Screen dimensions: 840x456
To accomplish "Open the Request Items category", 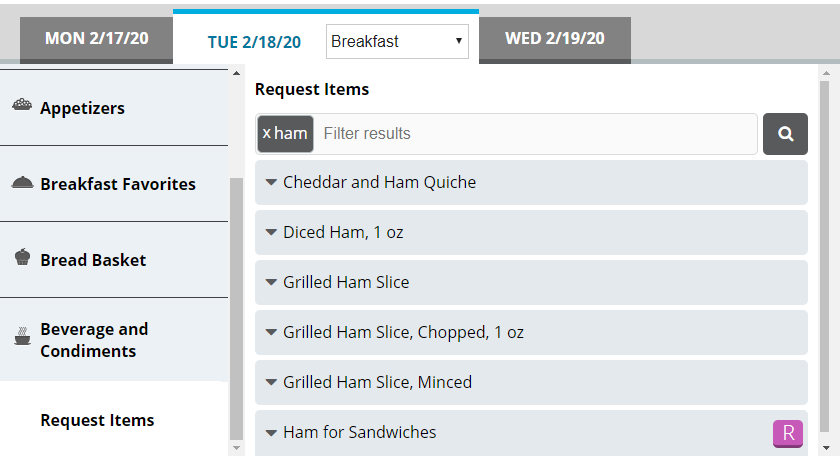I will (97, 420).
